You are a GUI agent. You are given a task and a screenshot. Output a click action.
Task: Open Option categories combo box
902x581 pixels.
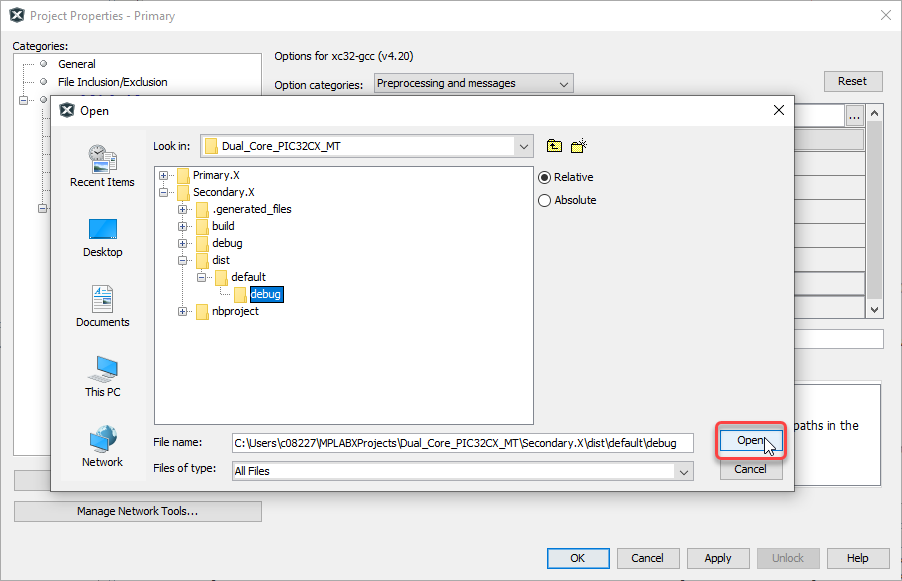(x=473, y=83)
